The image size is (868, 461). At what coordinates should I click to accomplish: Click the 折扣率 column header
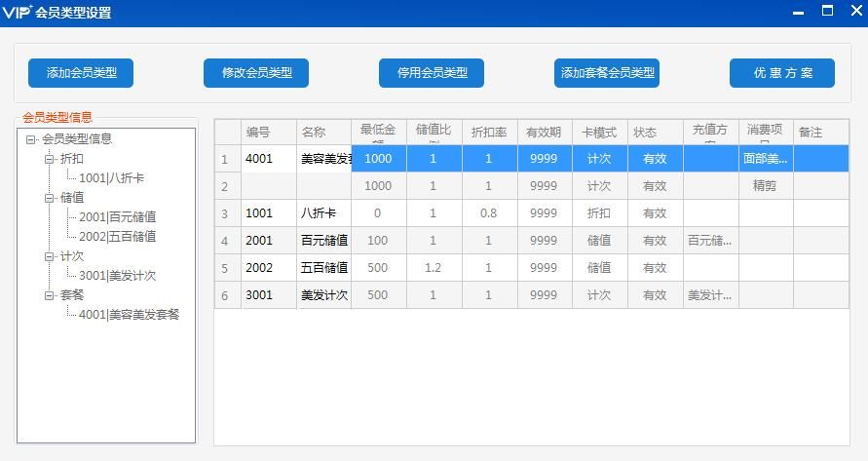(x=489, y=133)
